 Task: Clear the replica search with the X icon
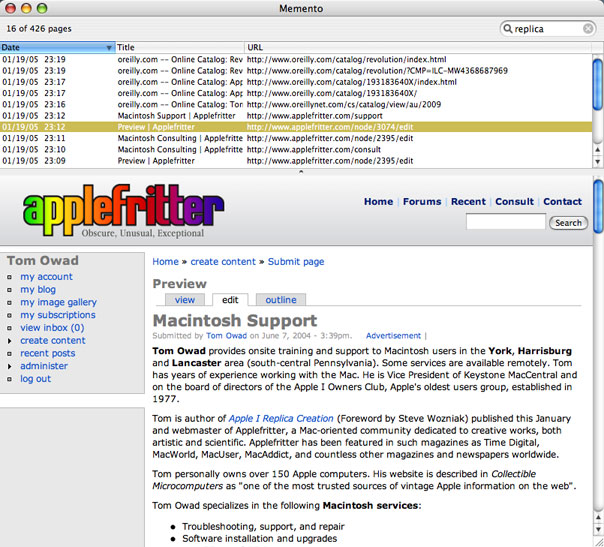pyautogui.click(x=588, y=29)
